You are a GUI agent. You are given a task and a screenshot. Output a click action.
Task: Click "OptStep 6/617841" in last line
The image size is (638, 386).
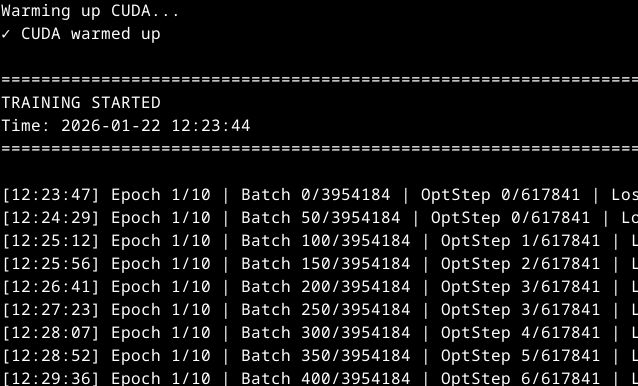coord(520,378)
